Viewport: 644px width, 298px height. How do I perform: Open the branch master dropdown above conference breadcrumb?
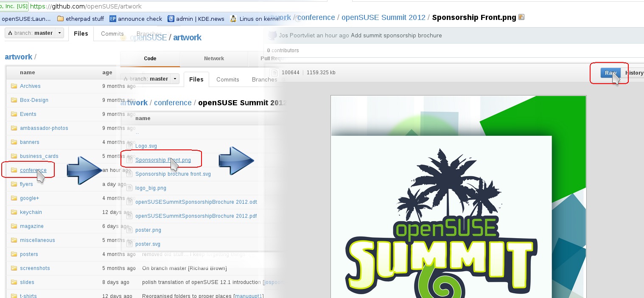tap(150, 79)
